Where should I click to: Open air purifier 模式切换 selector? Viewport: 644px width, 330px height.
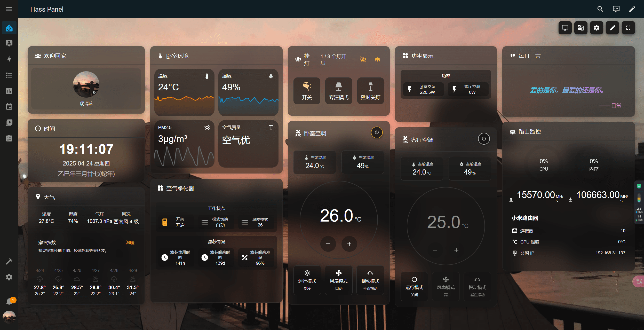click(216, 222)
